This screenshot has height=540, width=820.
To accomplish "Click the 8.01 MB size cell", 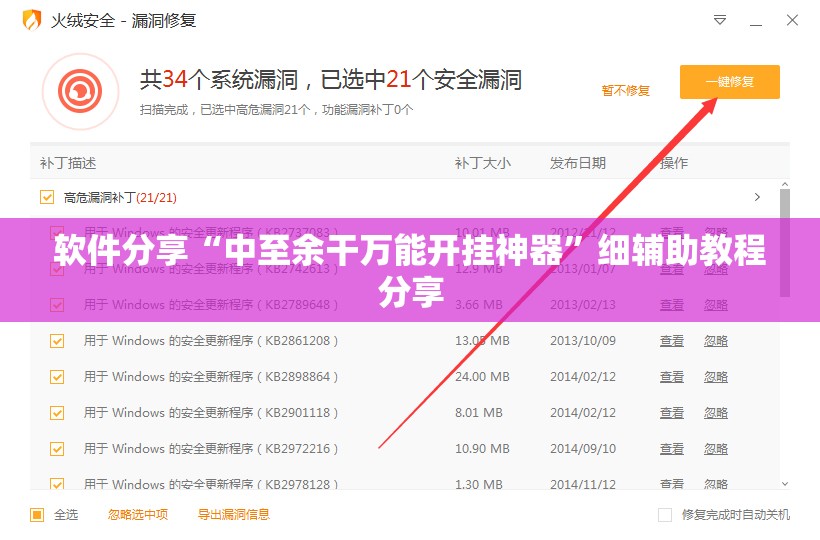I will [x=479, y=413].
